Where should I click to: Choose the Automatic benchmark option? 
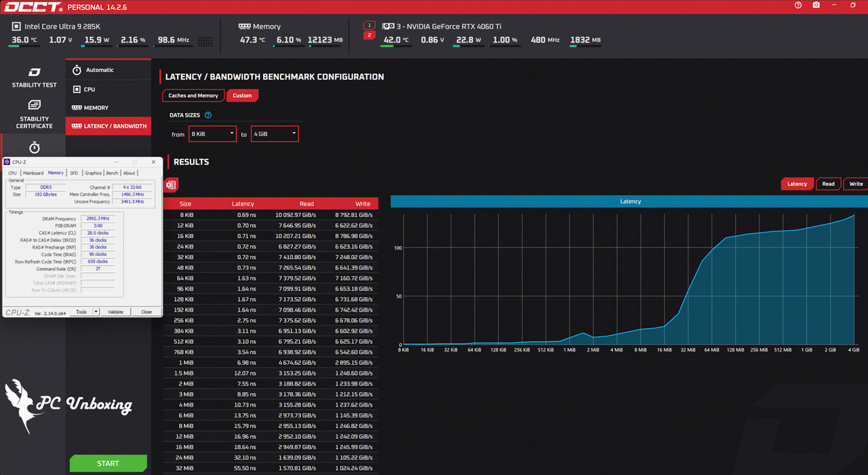[108, 70]
